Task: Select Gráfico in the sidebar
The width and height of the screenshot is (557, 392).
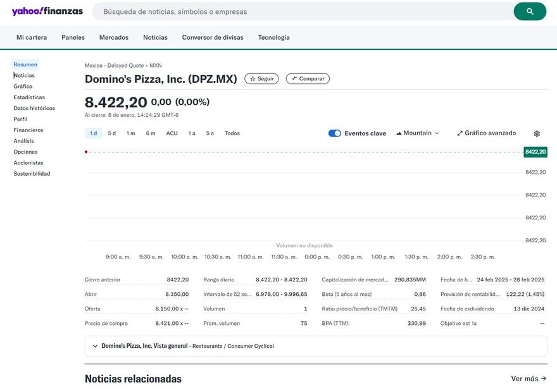Action: tap(23, 87)
